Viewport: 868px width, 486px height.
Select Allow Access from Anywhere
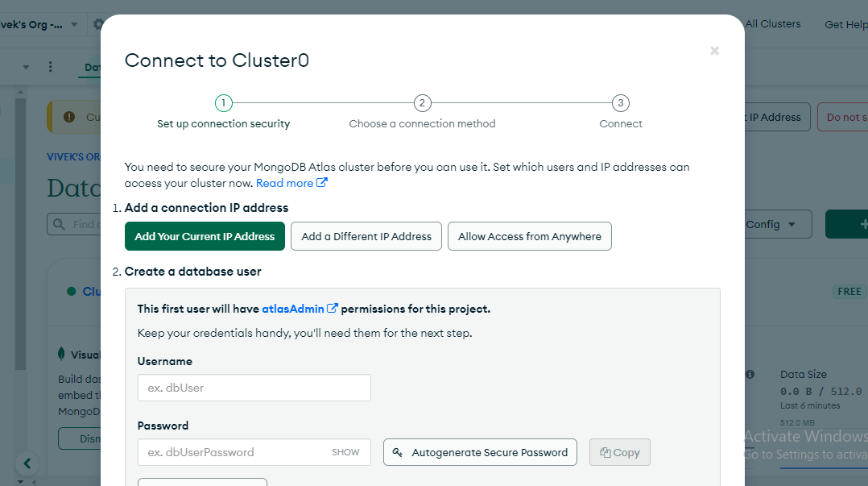(x=530, y=236)
